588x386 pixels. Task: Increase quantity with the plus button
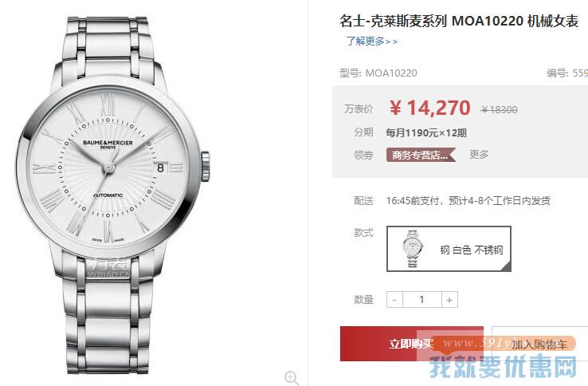click(449, 300)
